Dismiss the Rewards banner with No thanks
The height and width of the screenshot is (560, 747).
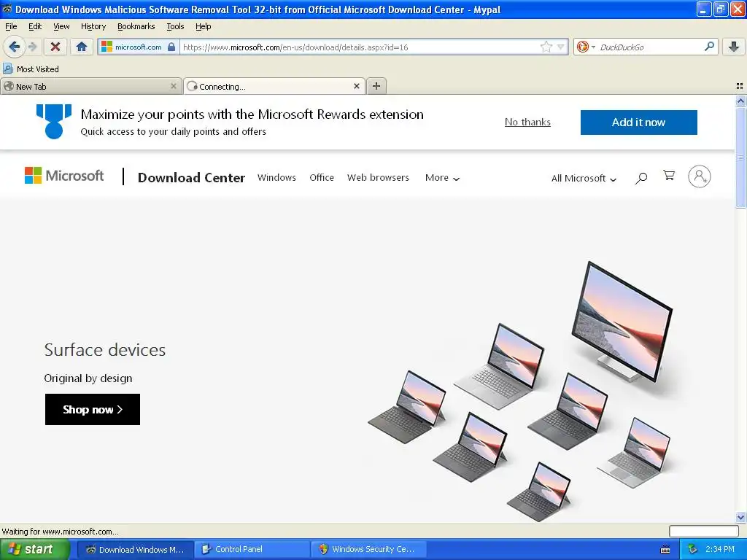pyautogui.click(x=527, y=122)
